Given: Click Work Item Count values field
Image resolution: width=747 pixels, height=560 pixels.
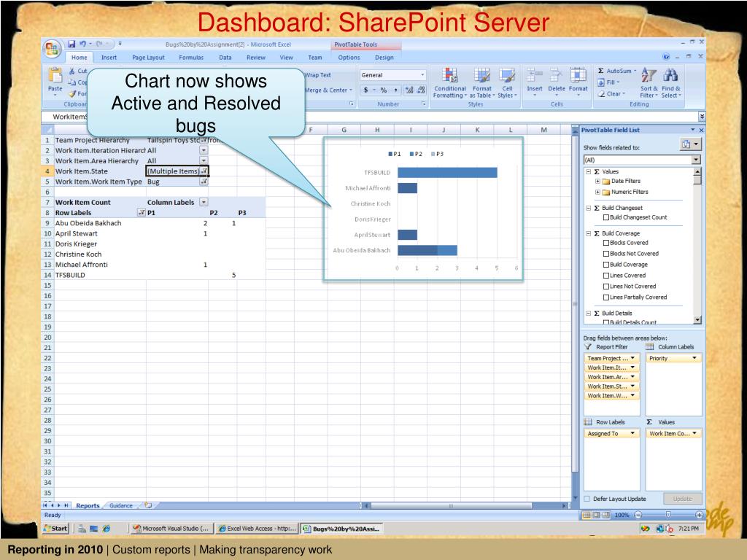Looking at the screenshot, I should (x=673, y=433).
